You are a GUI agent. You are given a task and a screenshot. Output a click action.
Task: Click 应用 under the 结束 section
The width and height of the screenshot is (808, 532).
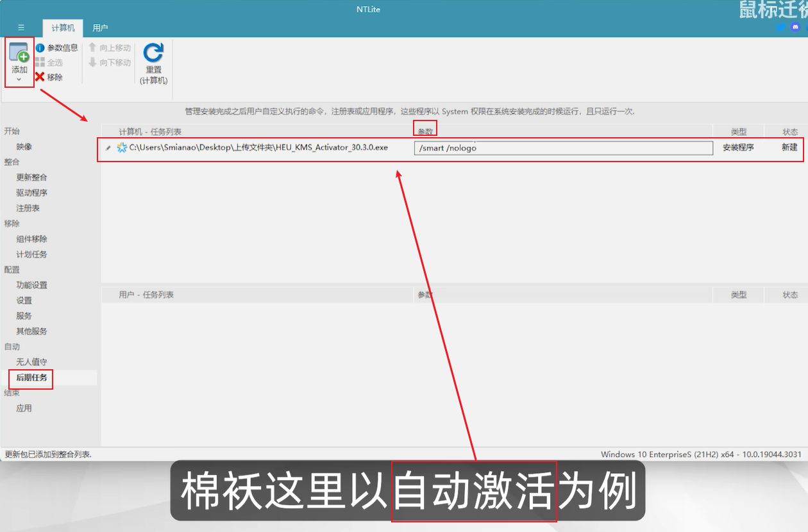coord(24,408)
